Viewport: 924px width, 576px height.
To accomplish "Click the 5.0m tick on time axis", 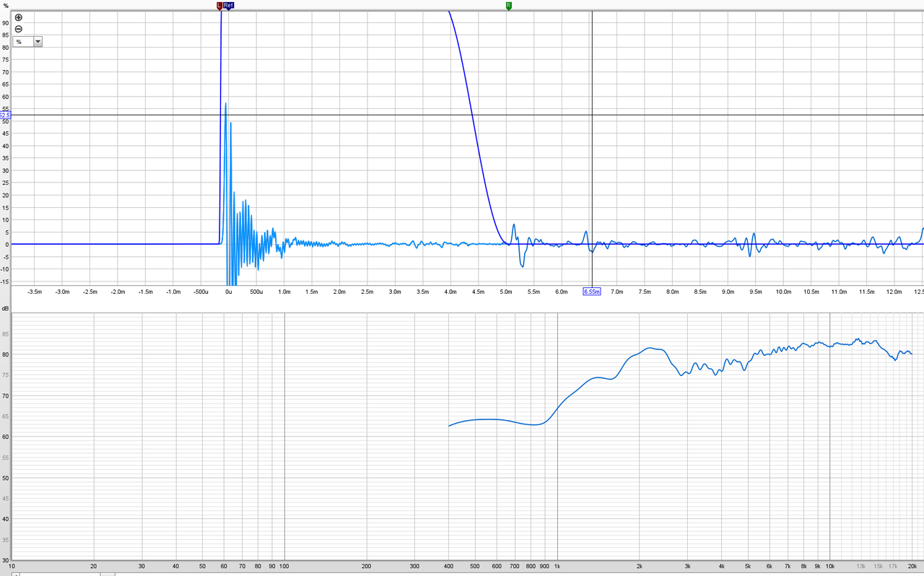I will point(506,292).
